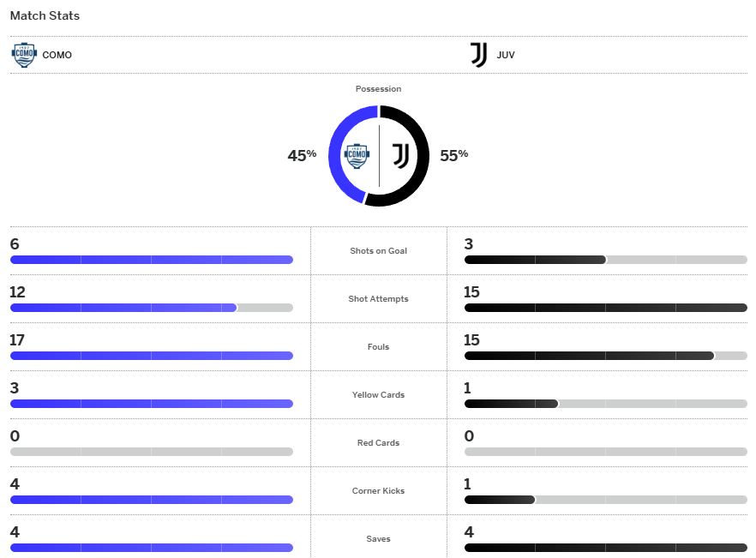
Task: Click Como's blue Shots on Goal bar
Action: pyautogui.click(x=151, y=260)
